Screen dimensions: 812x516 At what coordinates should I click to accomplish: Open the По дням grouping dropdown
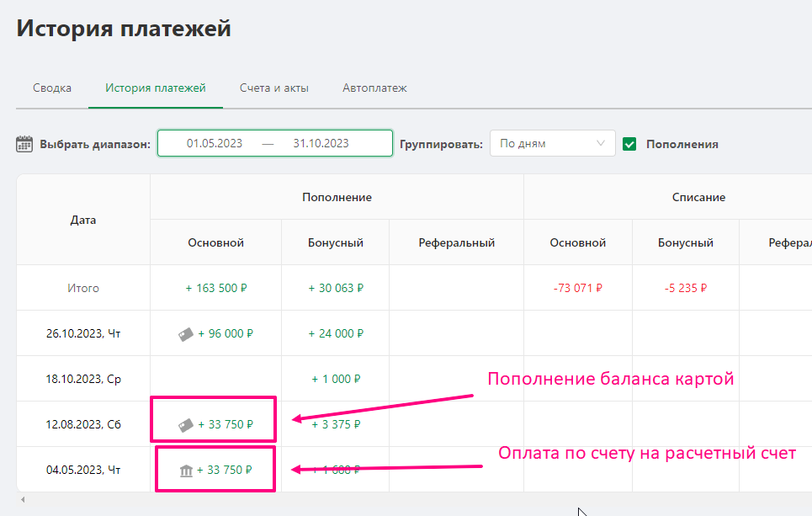[553, 143]
